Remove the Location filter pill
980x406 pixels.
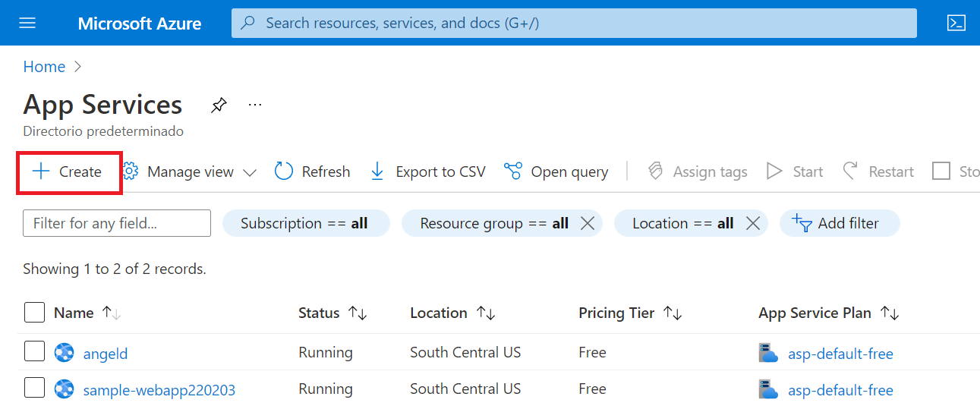(x=752, y=223)
